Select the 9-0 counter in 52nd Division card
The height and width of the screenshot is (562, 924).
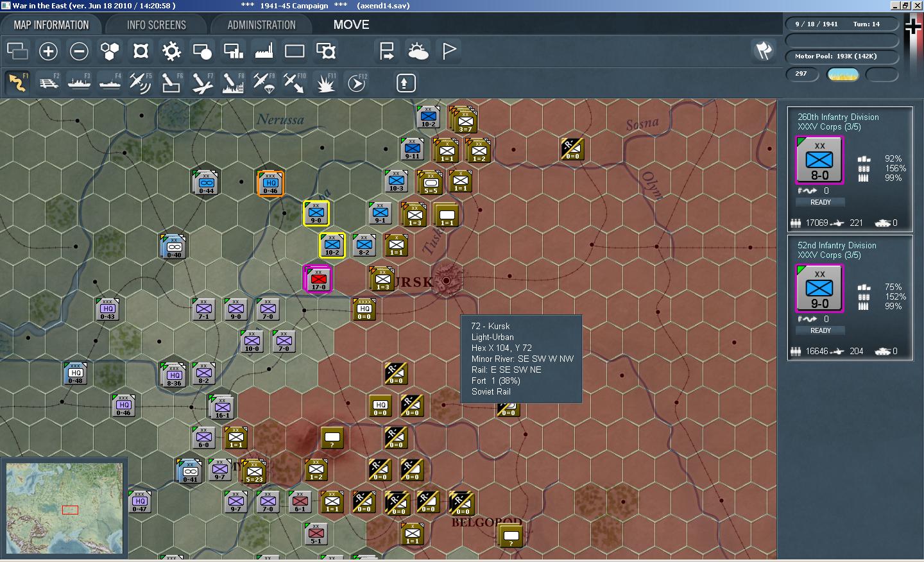click(819, 289)
